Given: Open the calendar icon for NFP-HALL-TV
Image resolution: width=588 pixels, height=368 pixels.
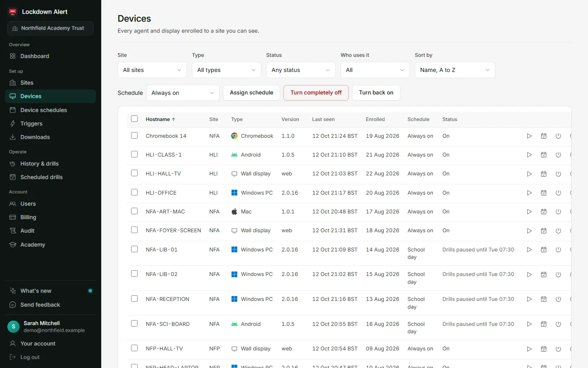Looking at the screenshot, I should (x=543, y=349).
